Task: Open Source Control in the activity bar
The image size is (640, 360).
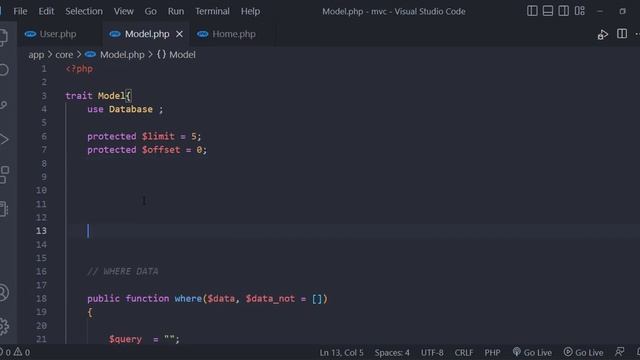Action: [x=4, y=105]
